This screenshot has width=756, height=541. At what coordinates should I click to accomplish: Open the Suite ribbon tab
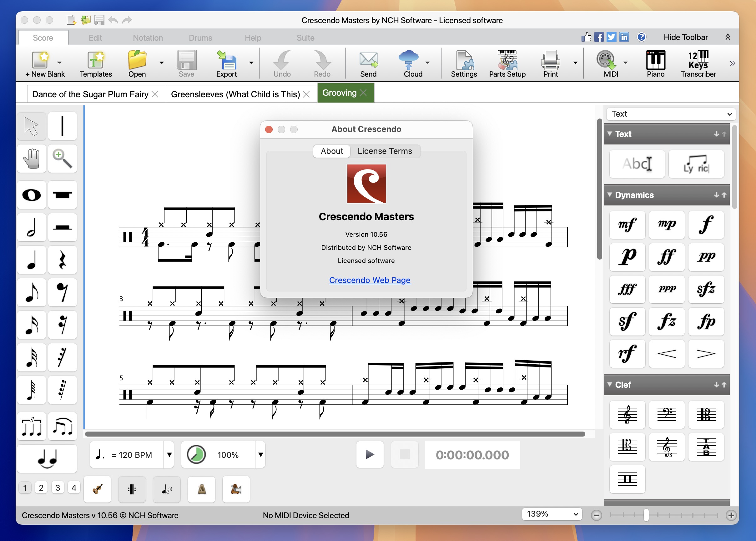(x=305, y=38)
